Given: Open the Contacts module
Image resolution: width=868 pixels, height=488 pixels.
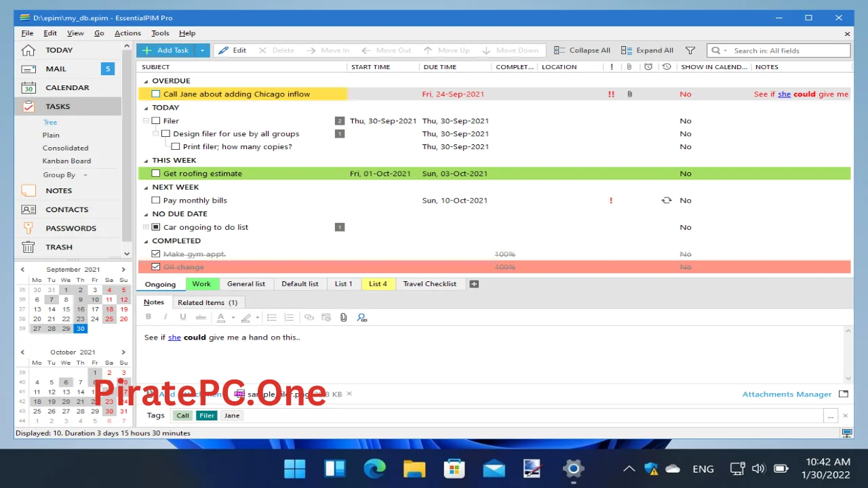Looking at the screenshot, I should [67, 209].
